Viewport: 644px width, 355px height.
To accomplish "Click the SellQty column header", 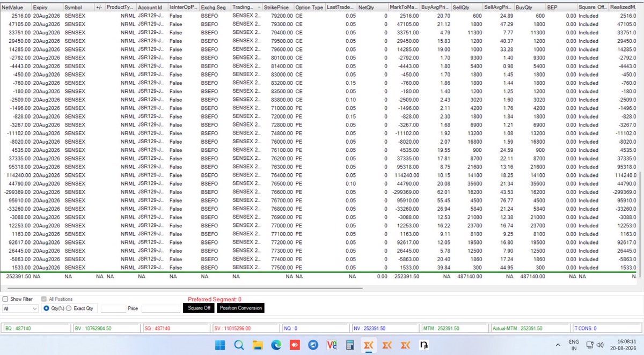I will (x=467, y=8).
